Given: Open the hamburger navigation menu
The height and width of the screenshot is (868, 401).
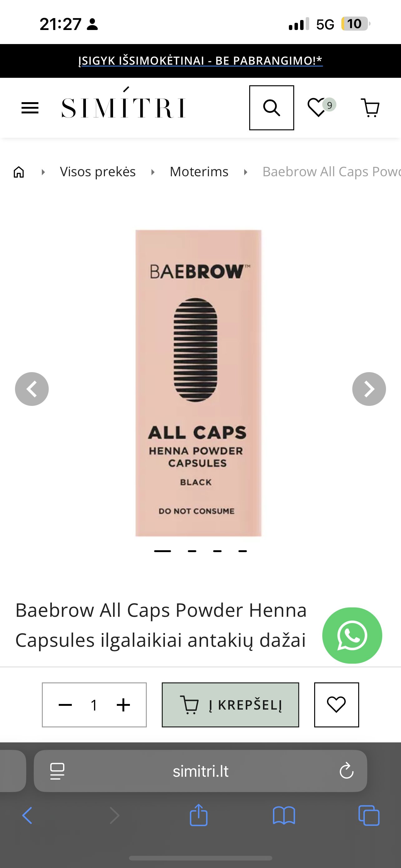Looking at the screenshot, I should coord(30,108).
